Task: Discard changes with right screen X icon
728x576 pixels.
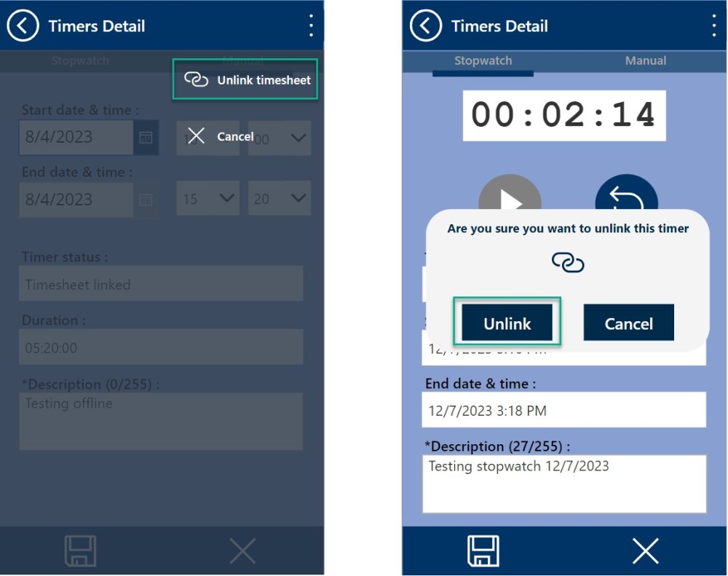Action: pyautogui.click(x=645, y=551)
